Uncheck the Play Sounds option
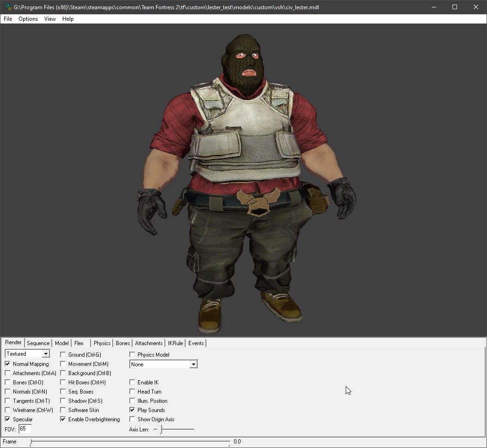This screenshot has height=448, width=487. pos(132,410)
